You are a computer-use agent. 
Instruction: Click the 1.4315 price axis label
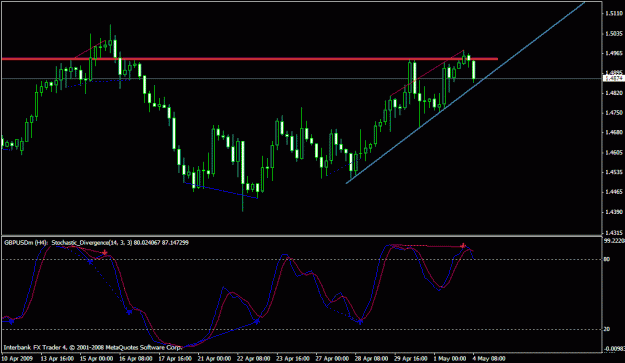click(614, 232)
